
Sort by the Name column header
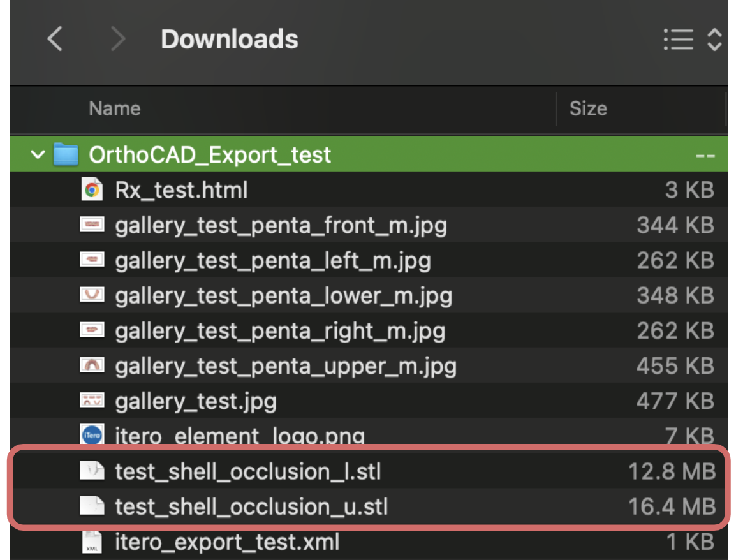pyautogui.click(x=115, y=108)
